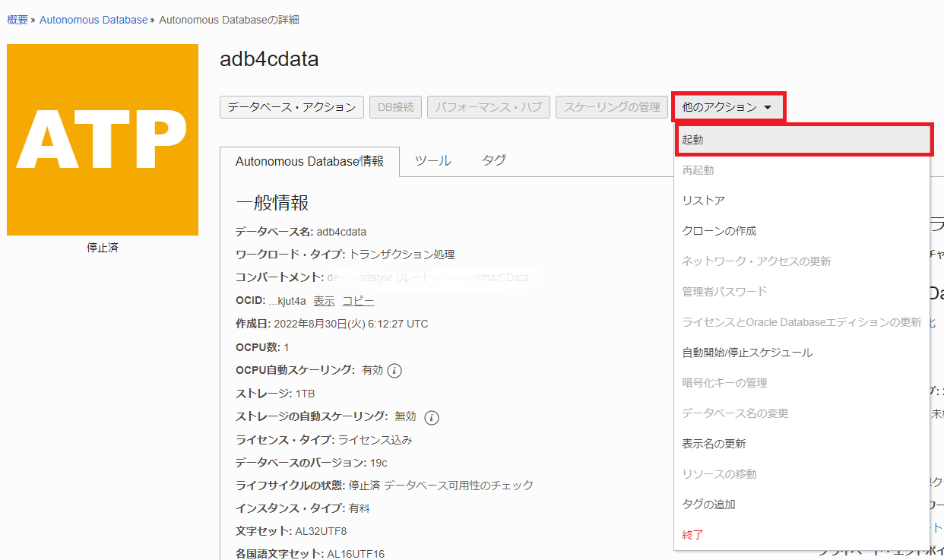This screenshot has width=944, height=560.
Task: Choose リソースの移動 menu entry
Action: (x=802, y=474)
